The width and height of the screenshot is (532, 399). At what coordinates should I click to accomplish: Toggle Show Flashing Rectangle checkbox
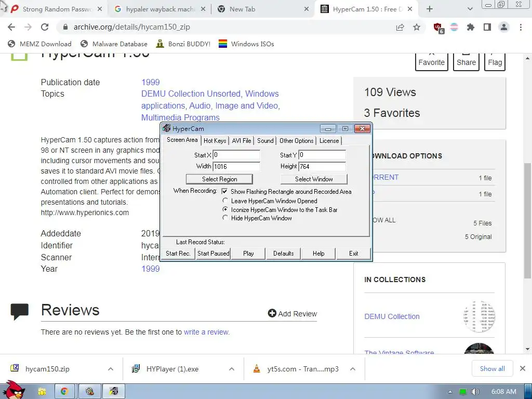pyautogui.click(x=224, y=191)
